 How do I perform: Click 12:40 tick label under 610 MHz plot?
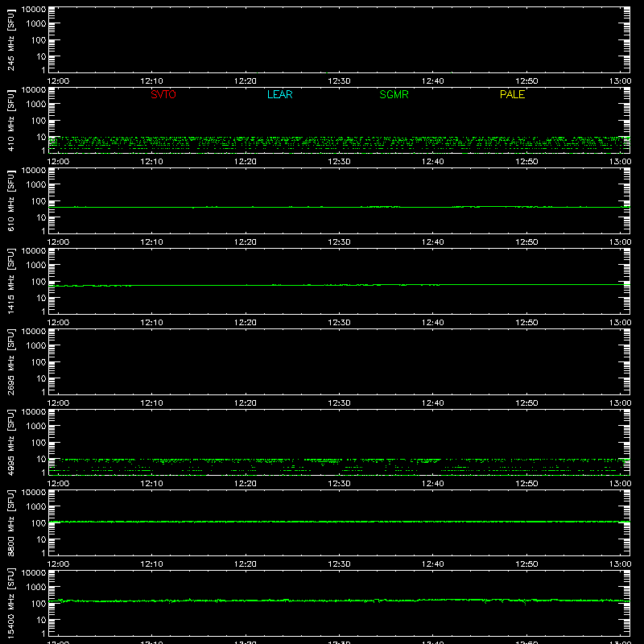point(432,242)
